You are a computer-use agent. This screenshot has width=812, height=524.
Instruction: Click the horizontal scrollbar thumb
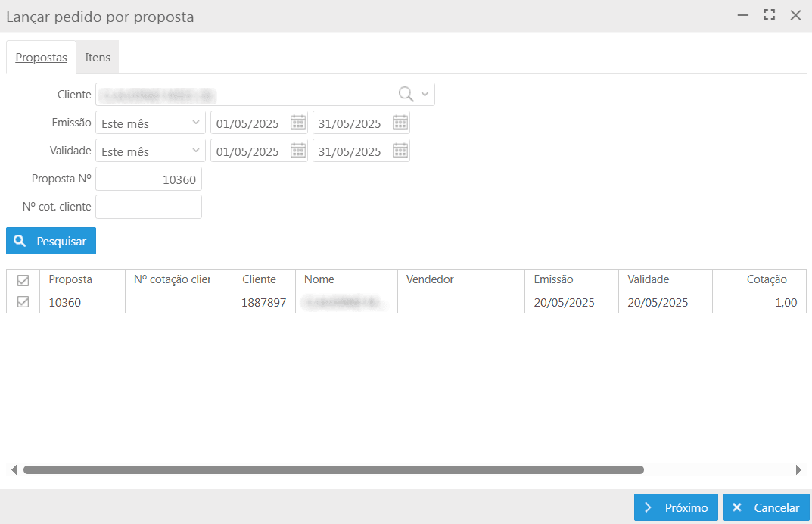pos(333,469)
